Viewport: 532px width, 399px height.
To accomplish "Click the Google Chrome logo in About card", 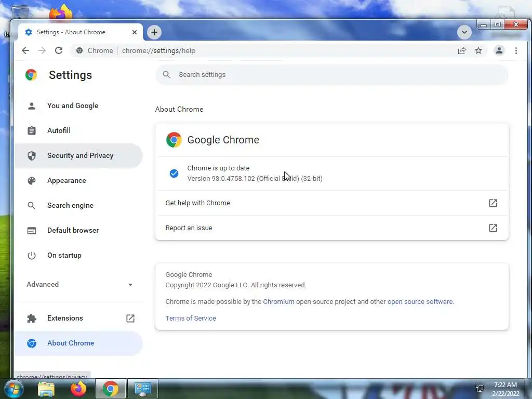I will (174, 140).
